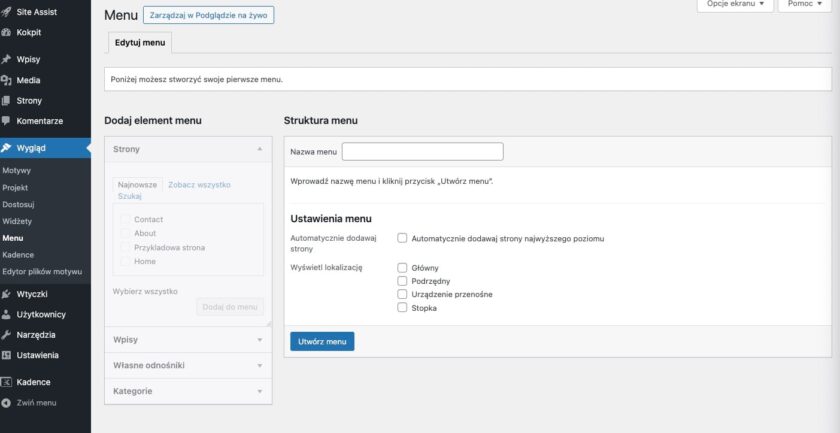
Task: Click the Kokpit dashboard icon
Action: tap(6, 32)
